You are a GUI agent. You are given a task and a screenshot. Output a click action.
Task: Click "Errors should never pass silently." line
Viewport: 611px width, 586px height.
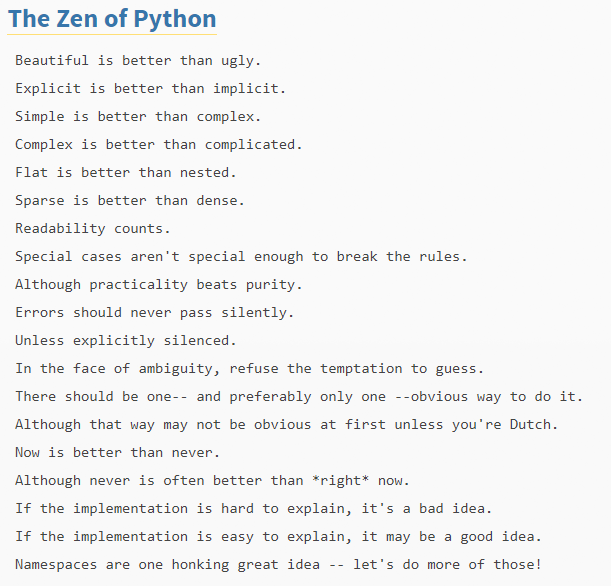154,312
